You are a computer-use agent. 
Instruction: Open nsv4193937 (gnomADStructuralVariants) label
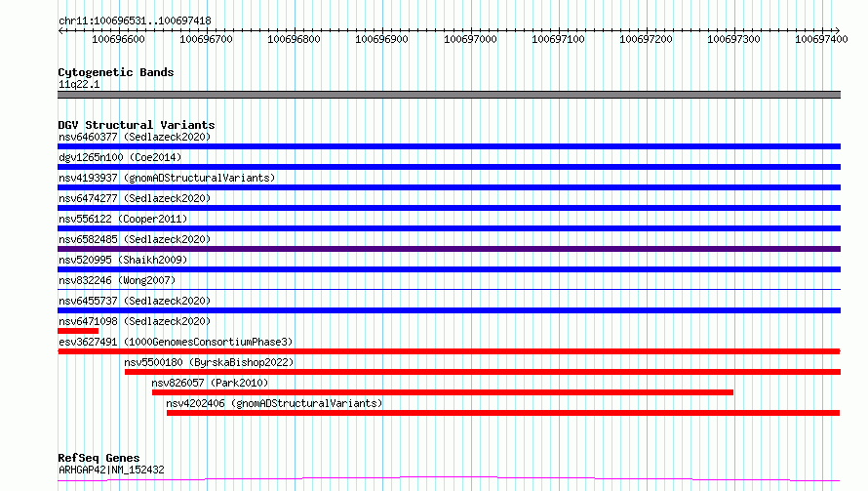tap(167, 178)
